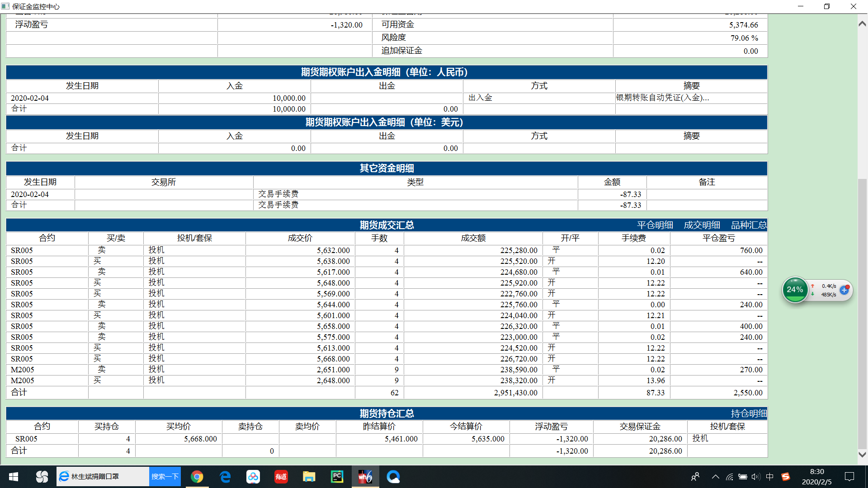Toggle the 中 input language indicator
Image resolution: width=868 pixels, height=488 pixels.
[770, 477]
